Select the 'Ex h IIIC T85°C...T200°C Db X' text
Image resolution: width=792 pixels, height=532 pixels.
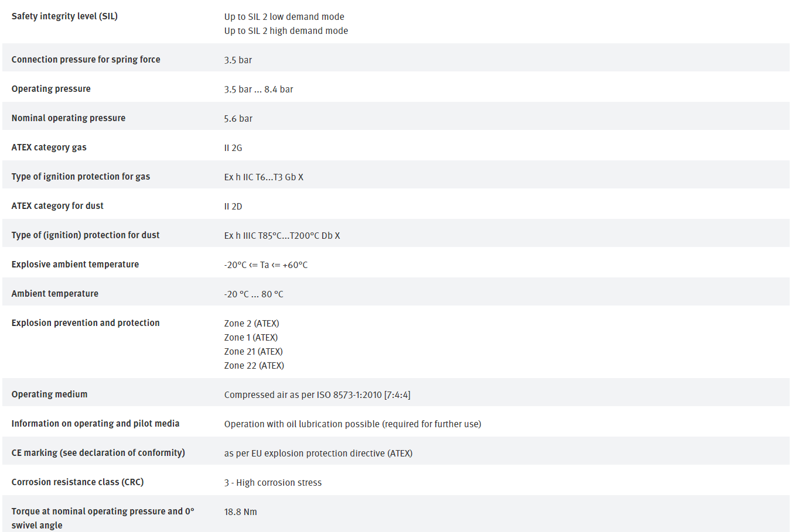point(282,236)
